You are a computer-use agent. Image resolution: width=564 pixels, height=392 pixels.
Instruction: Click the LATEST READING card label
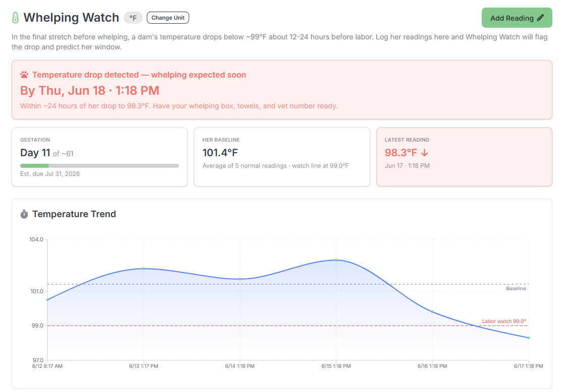(x=407, y=140)
